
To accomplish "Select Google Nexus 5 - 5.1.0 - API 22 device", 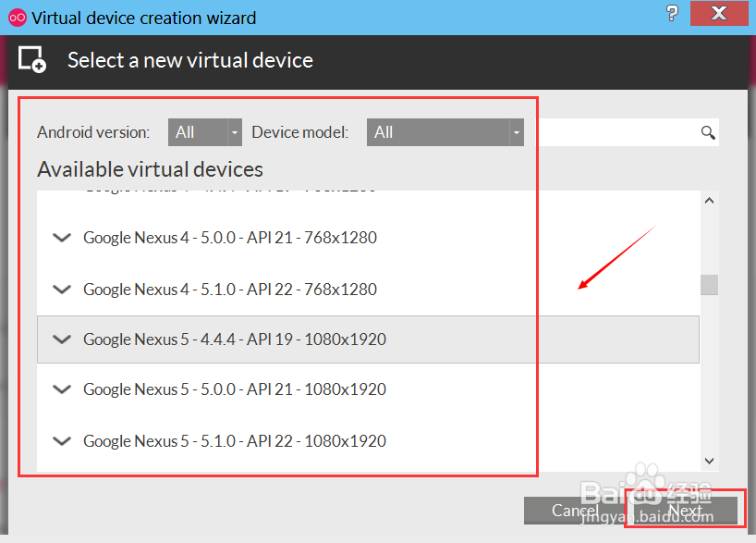I will pos(368,440).
